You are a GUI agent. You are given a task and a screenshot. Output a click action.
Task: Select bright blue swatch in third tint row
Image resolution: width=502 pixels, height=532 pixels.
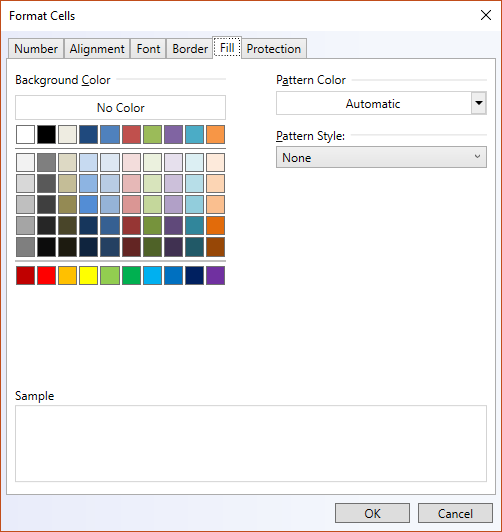pyautogui.click(x=89, y=205)
